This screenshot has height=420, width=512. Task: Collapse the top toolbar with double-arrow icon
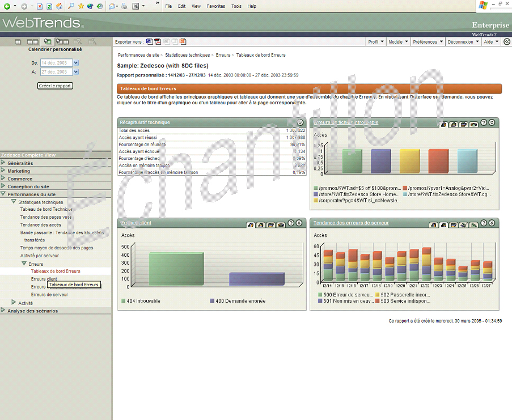click(x=507, y=41)
